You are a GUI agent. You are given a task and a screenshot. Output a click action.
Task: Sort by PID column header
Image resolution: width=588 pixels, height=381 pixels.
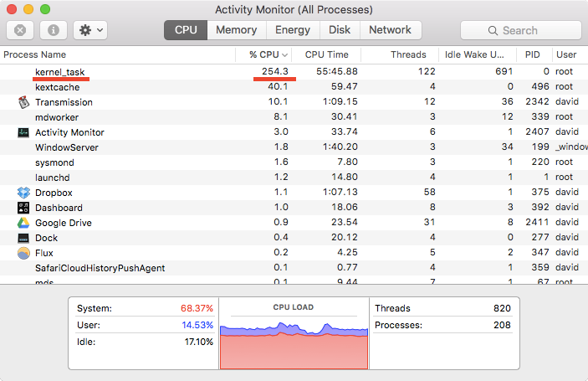click(x=534, y=54)
